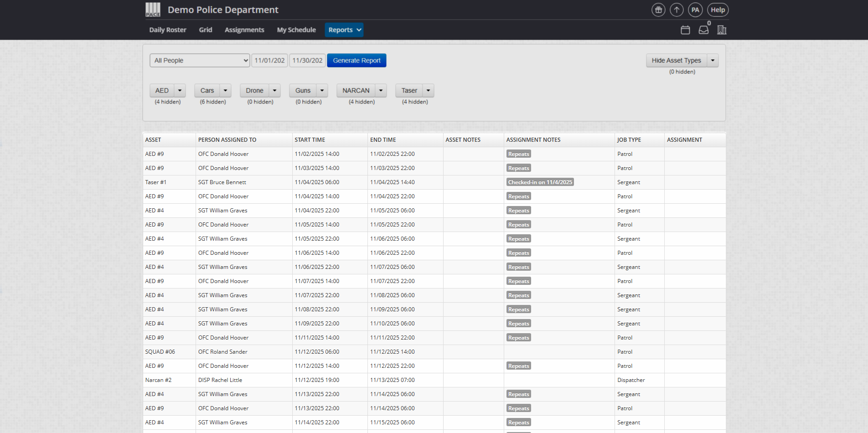The height and width of the screenshot is (433, 868).
Task: Toggle the NARCAN asset type button
Action: pyautogui.click(x=356, y=91)
